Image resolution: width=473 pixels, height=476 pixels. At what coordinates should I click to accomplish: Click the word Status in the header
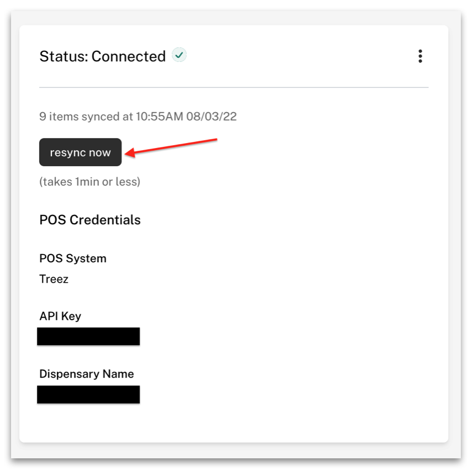[x=64, y=56]
